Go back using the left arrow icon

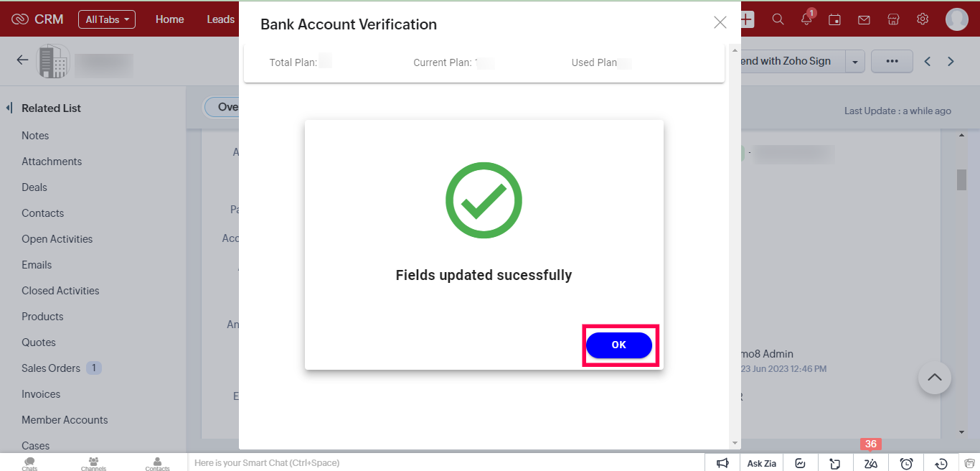pyautogui.click(x=22, y=60)
